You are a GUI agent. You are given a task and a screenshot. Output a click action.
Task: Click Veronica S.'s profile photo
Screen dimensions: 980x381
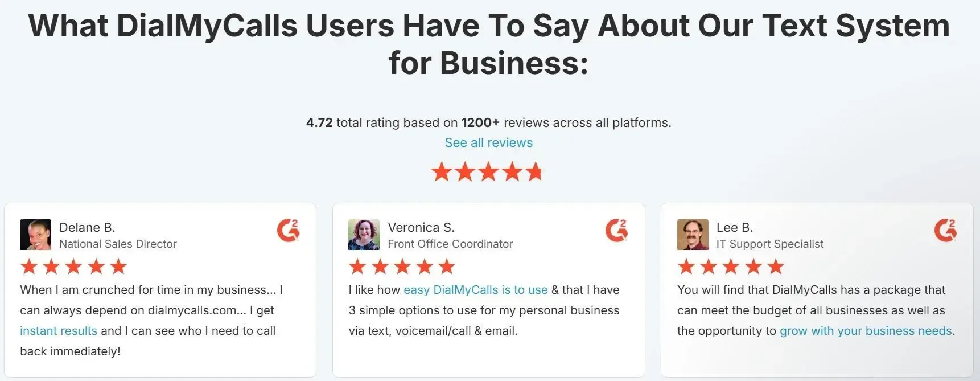(x=364, y=235)
